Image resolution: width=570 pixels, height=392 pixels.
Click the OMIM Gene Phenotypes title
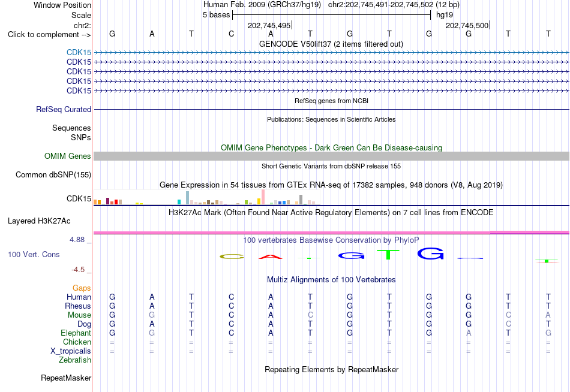331,148
